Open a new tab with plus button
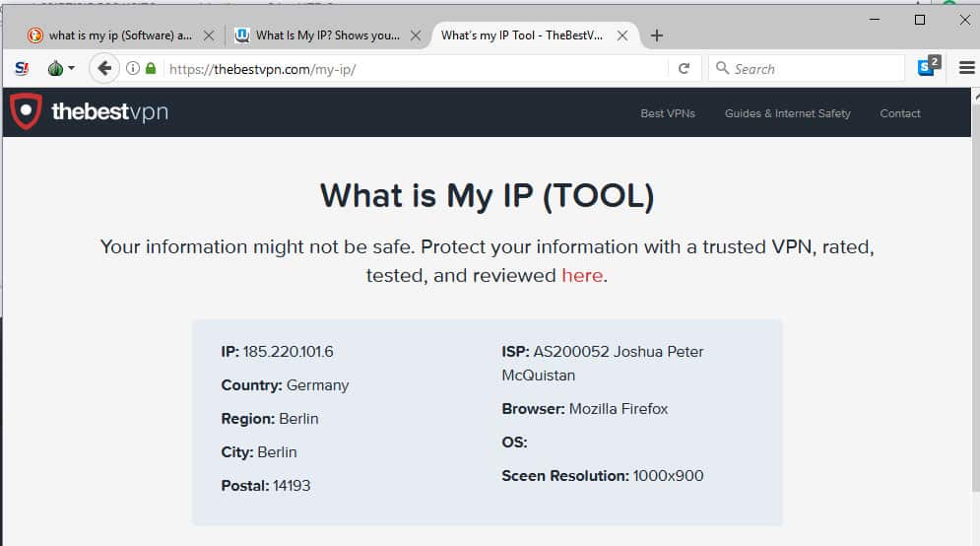This screenshot has width=980, height=546. tap(656, 35)
